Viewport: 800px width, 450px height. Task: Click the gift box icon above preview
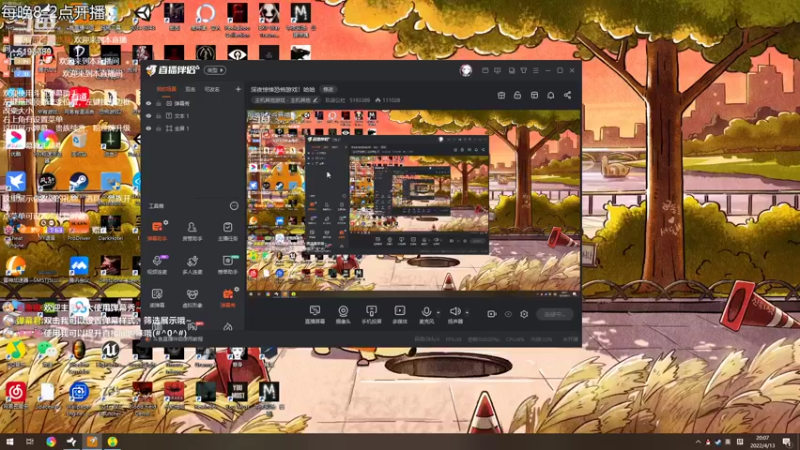tap(501, 95)
